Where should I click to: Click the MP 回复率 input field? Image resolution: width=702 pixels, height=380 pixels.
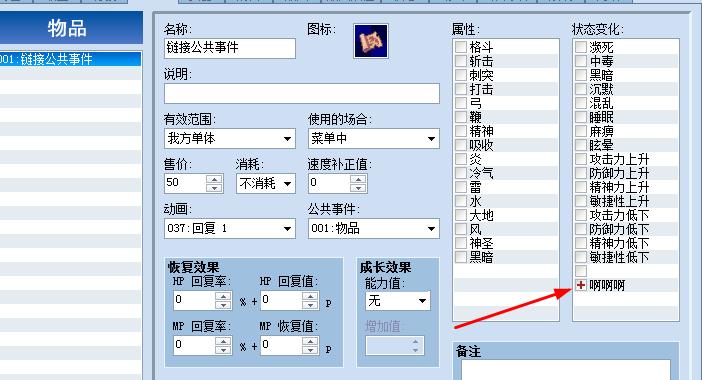pyautogui.click(x=194, y=346)
